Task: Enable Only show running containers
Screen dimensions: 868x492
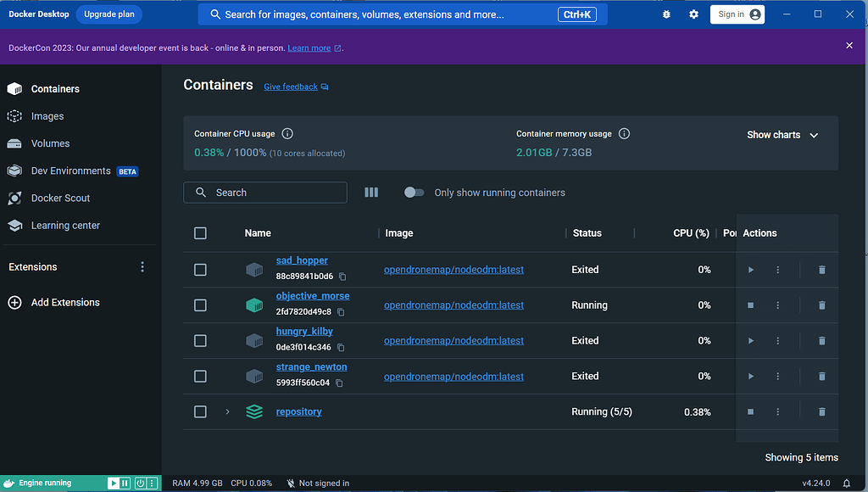Action: 415,193
